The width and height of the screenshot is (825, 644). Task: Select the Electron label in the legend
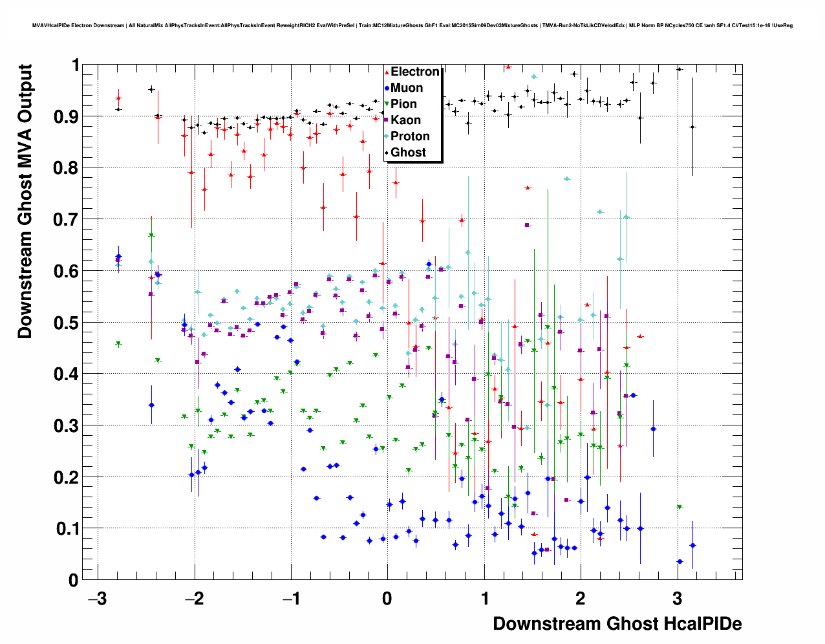click(415, 72)
